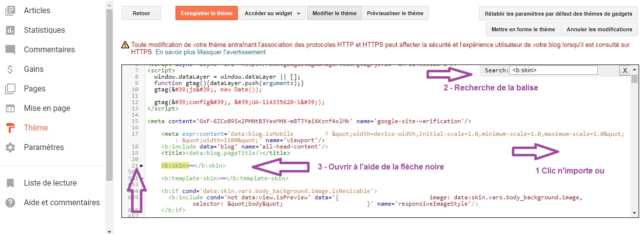The image size is (644, 234).
Task: Click the highlighted <b:skin> tag text
Action: point(175,166)
